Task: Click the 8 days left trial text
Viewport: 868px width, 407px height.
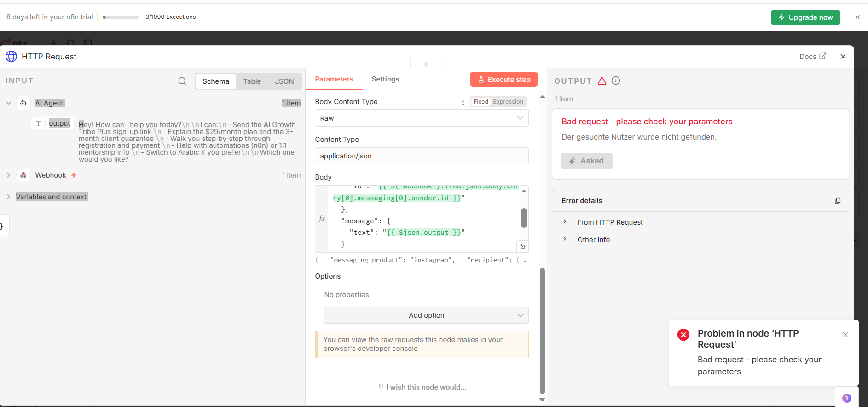Action: click(49, 17)
